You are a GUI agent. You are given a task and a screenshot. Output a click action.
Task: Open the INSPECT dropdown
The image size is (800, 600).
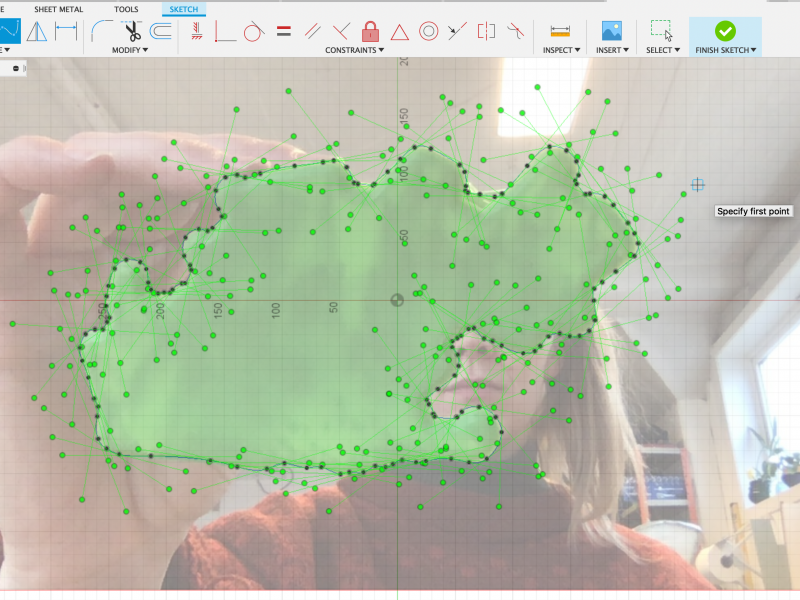(x=563, y=50)
